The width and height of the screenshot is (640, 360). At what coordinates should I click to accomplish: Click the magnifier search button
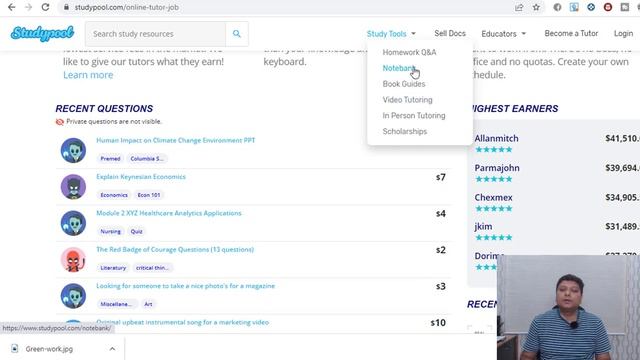pos(237,34)
